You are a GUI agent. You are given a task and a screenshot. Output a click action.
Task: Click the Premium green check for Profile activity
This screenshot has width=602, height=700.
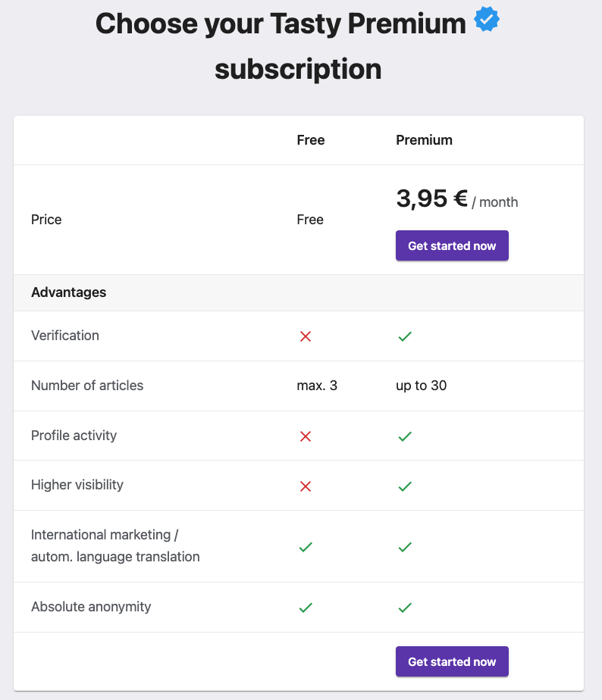(405, 436)
